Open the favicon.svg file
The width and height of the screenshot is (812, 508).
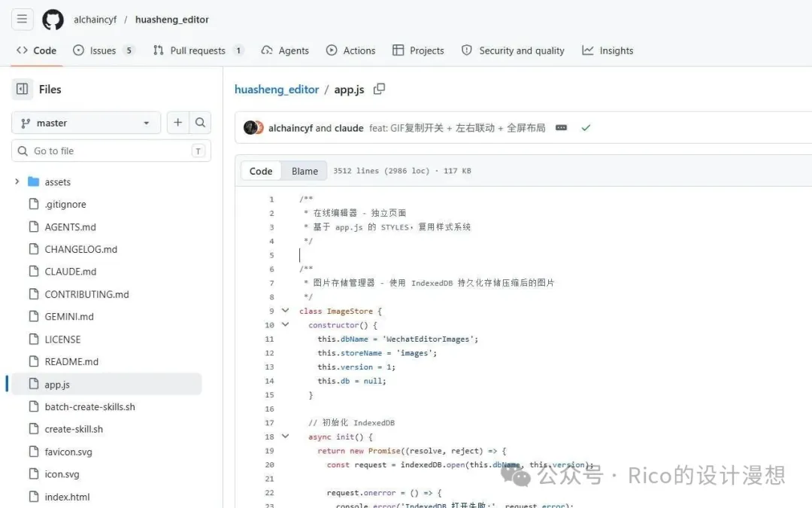(68, 452)
